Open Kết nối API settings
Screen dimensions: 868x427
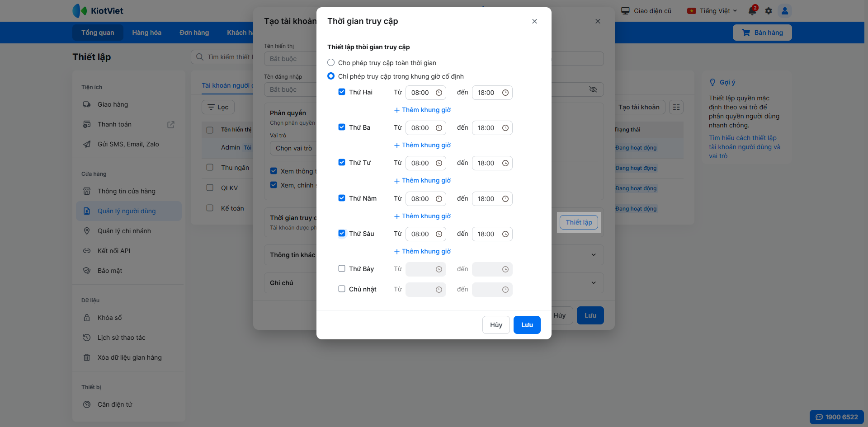click(129, 251)
